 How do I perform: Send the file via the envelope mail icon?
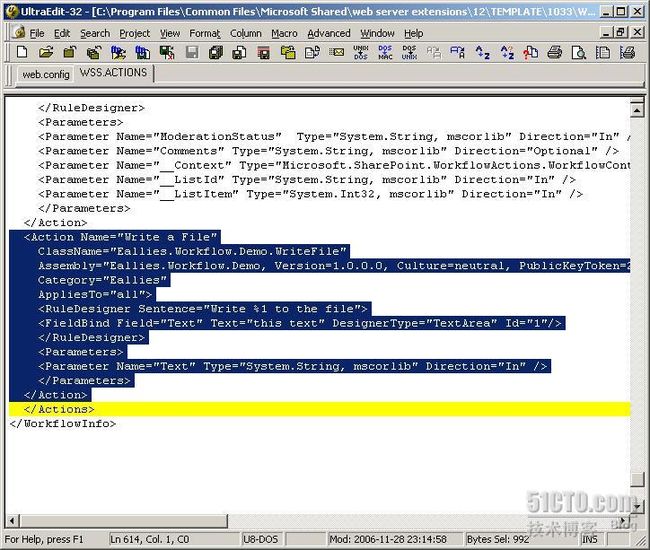point(337,52)
